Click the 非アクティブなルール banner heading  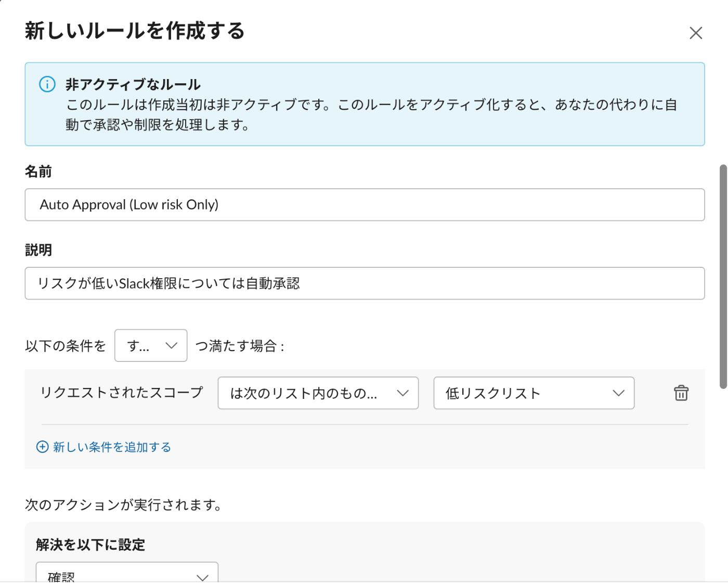coord(133,85)
